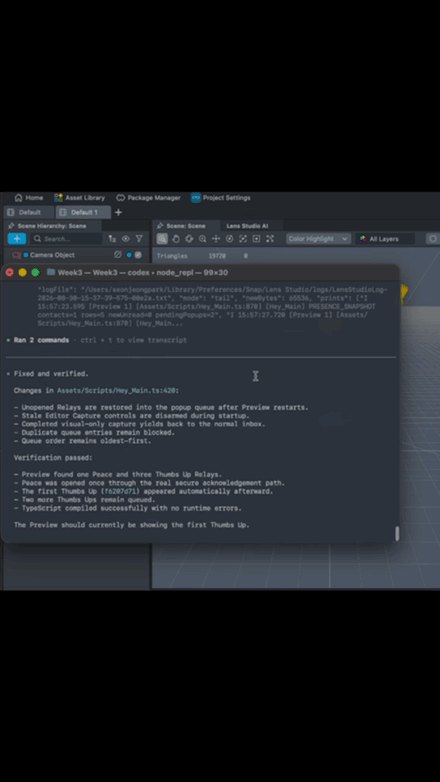Click the 'Verification passed:' line
440x782 pixels.
coord(53,457)
